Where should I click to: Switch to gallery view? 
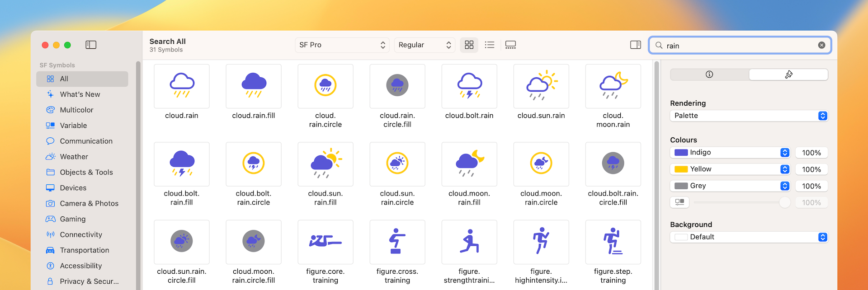[x=510, y=45]
